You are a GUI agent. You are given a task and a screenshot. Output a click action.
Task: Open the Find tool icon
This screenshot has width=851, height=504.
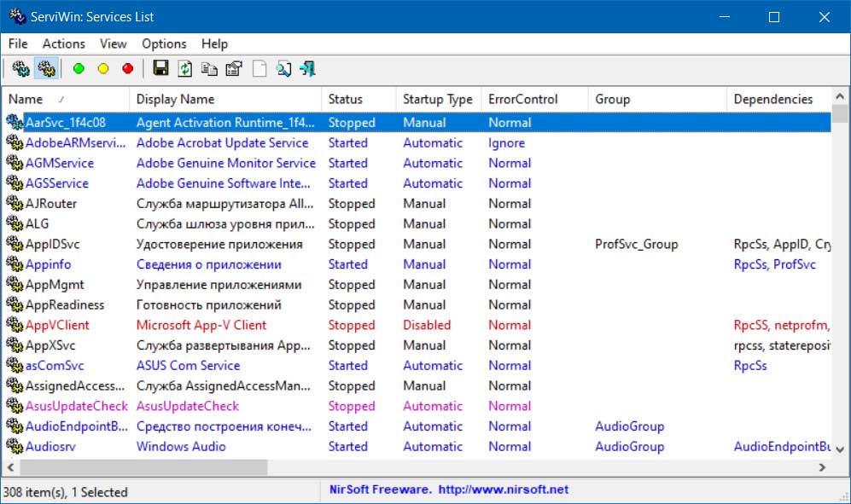tap(283, 69)
